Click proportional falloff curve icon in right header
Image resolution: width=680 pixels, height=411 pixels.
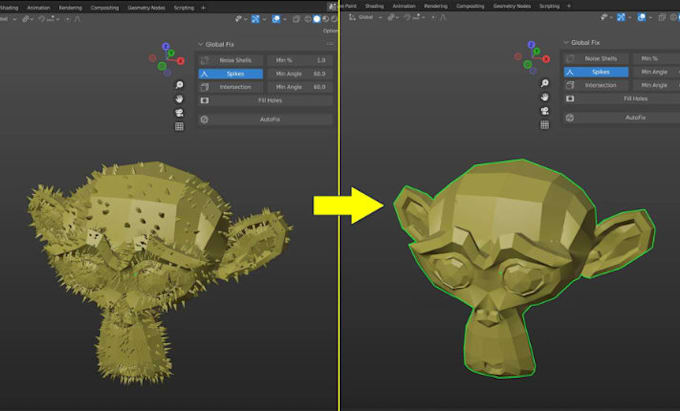443,17
